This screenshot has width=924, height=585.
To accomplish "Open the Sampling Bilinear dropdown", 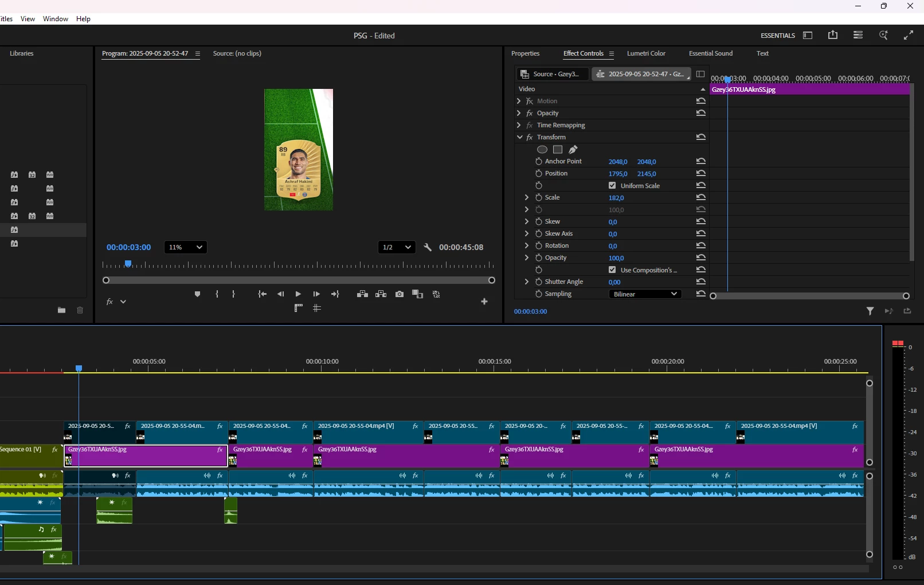I will (645, 294).
